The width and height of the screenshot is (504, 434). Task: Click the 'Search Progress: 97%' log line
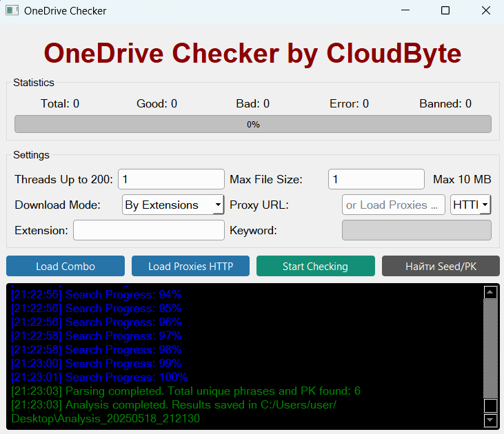97,336
